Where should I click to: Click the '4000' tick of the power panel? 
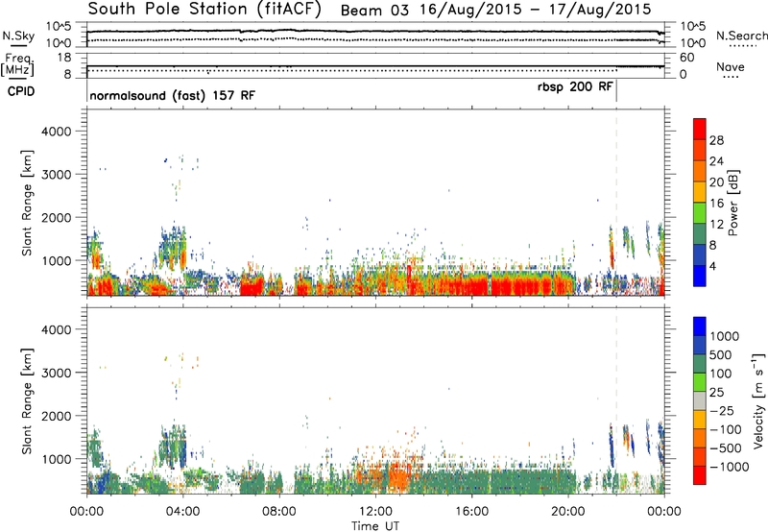57,132
